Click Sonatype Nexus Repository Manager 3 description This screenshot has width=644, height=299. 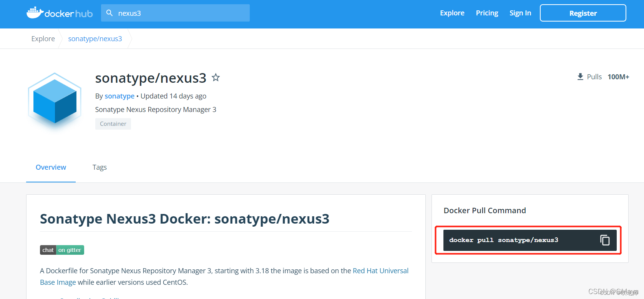[156, 110]
